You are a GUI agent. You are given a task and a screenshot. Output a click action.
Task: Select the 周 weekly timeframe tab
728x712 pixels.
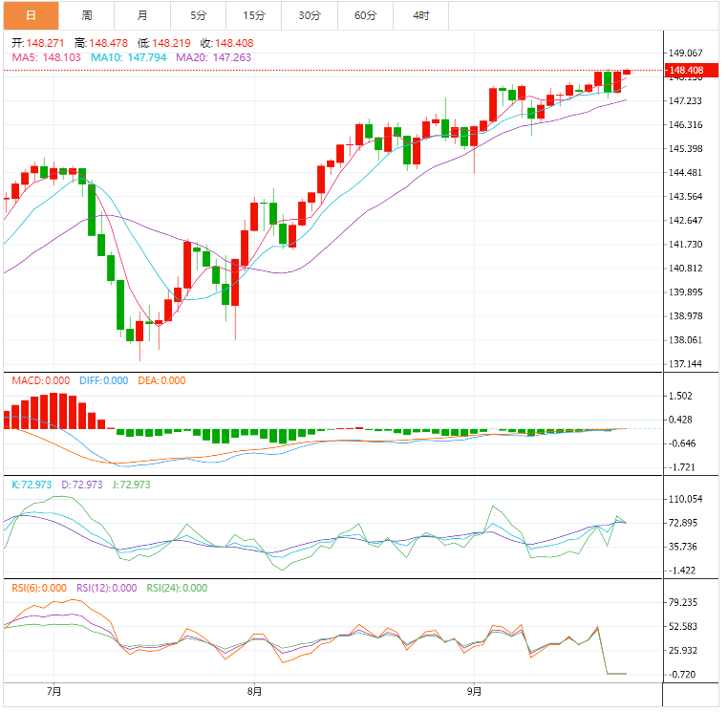[x=87, y=15]
